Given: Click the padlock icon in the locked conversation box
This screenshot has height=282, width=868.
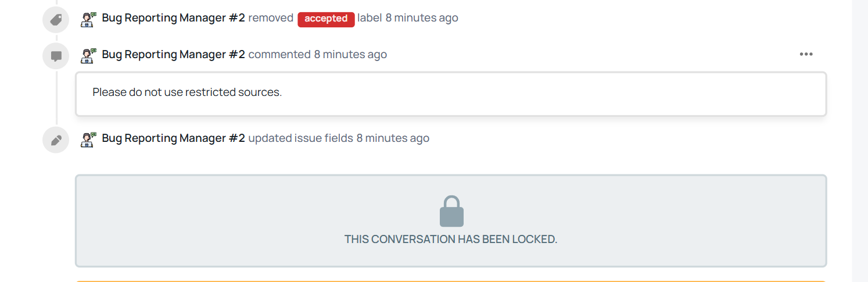Looking at the screenshot, I should tap(451, 211).
